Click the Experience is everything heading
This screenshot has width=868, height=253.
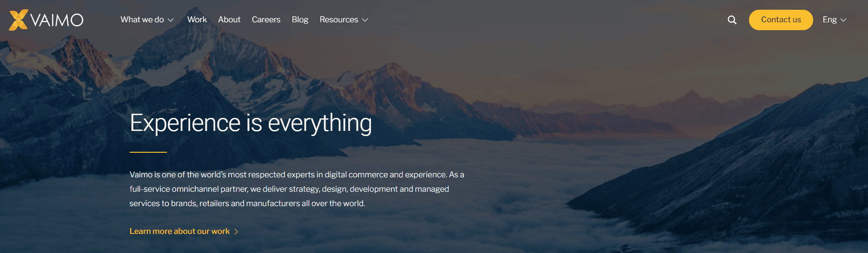(x=251, y=123)
